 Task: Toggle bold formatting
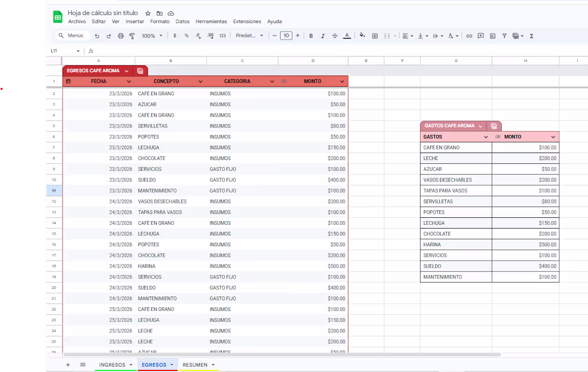coord(311,35)
